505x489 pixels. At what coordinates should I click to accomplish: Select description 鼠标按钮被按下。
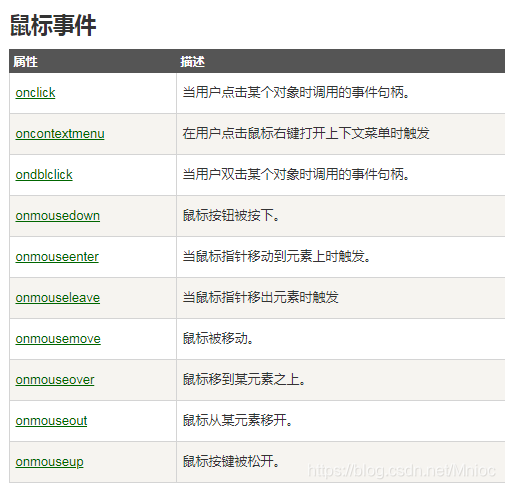tap(231, 215)
